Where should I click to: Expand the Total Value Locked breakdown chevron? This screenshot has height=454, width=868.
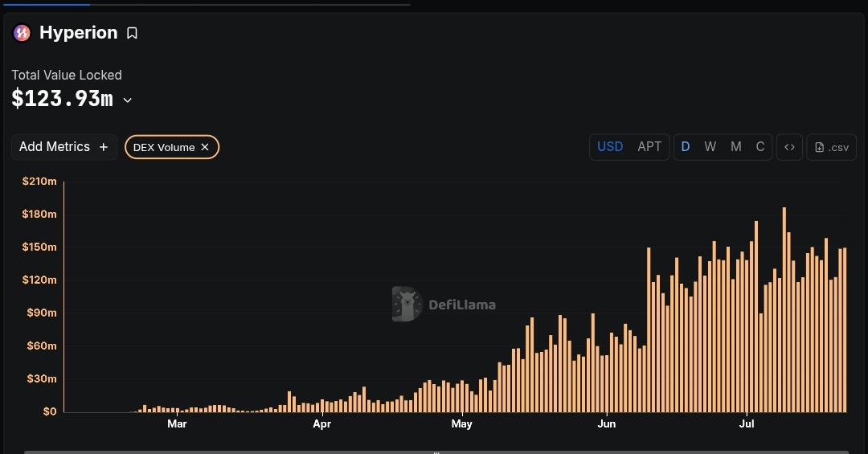tap(127, 100)
